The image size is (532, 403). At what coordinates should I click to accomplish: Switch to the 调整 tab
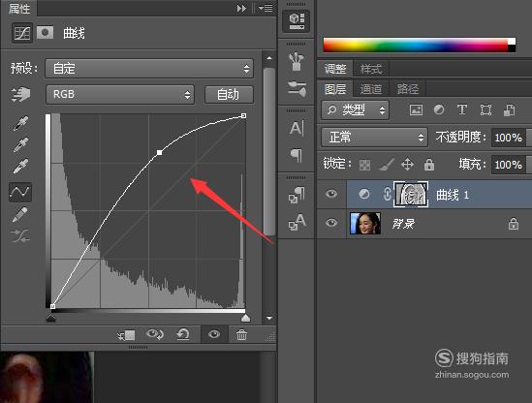pyautogui.click(x=335, y=69)
